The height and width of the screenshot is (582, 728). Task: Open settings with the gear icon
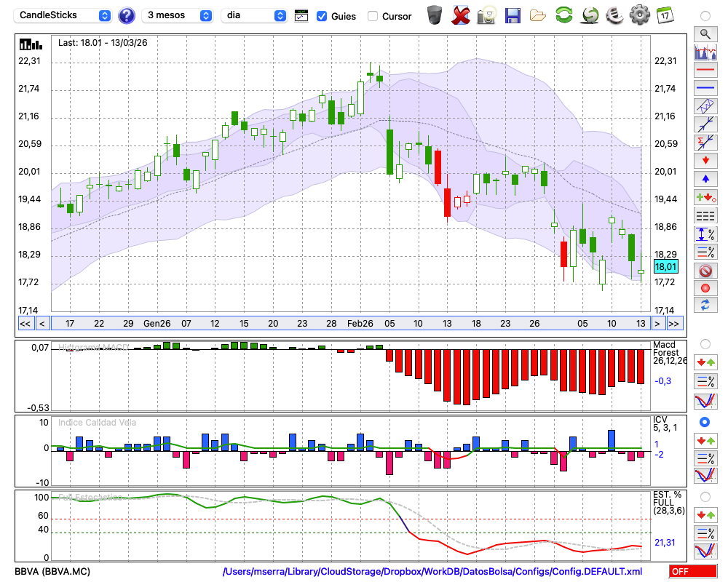click(x=639, y=15)
